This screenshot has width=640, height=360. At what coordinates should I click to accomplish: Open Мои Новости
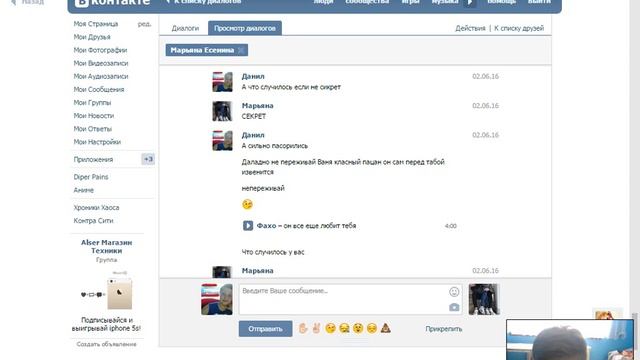click(93, 116)
